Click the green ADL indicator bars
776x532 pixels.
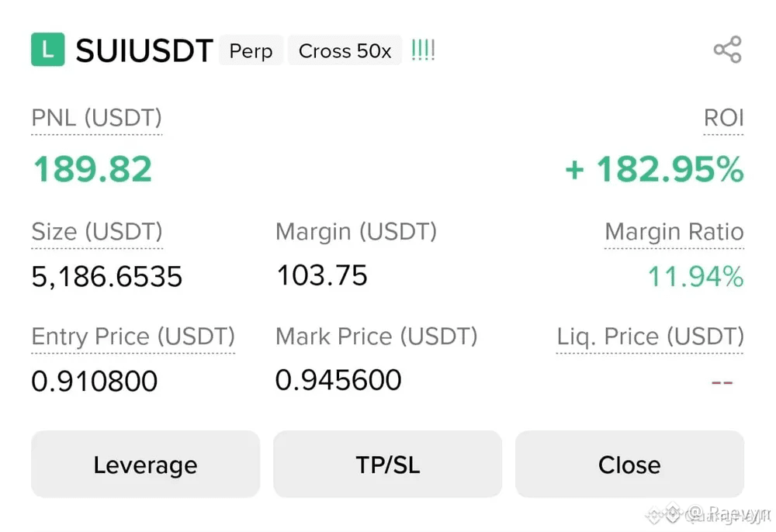tap(423, 50)
